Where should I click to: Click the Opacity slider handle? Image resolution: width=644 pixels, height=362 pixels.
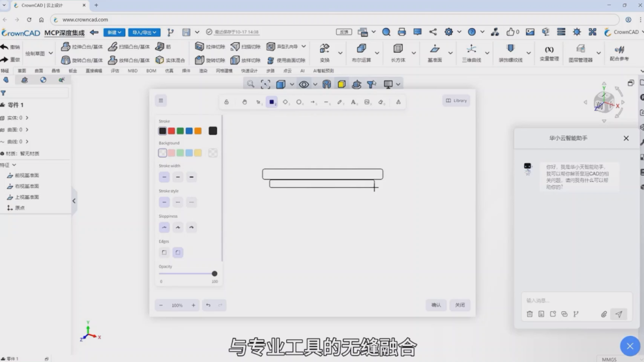pyautogui.click(x=215, y=274)
